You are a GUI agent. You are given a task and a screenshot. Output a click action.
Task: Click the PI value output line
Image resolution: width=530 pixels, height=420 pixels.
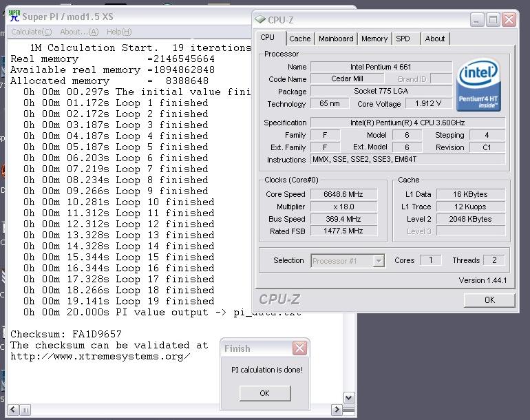pos(162,312)
